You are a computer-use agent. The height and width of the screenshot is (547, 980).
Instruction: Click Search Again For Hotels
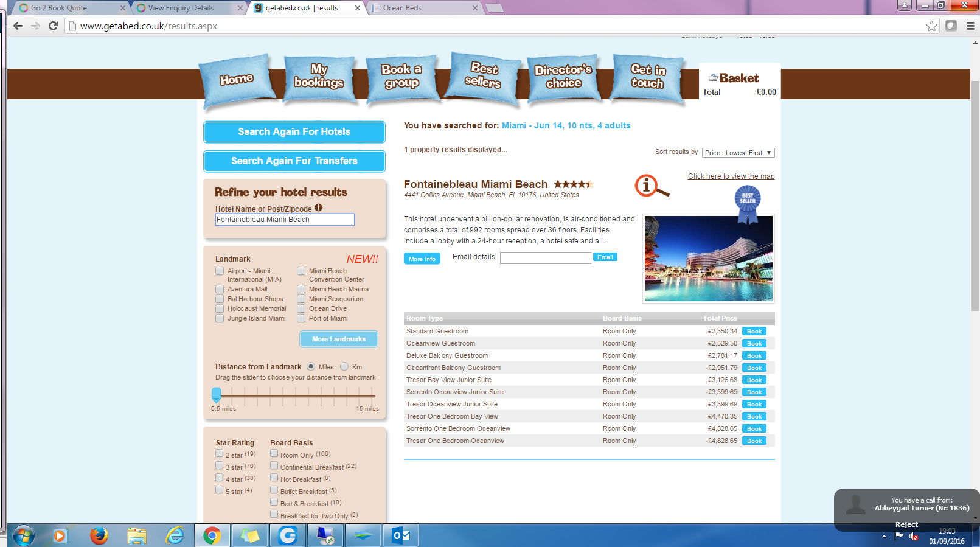294,131
